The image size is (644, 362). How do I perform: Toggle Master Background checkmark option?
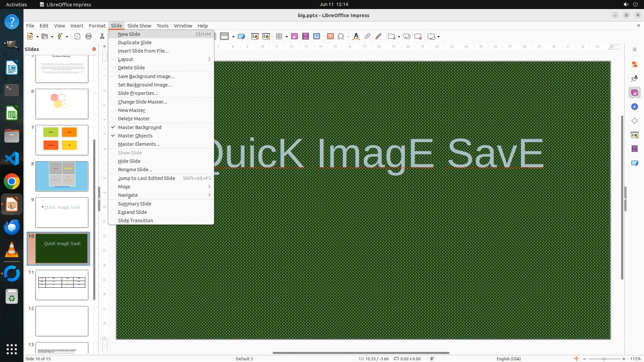point(140,127)
